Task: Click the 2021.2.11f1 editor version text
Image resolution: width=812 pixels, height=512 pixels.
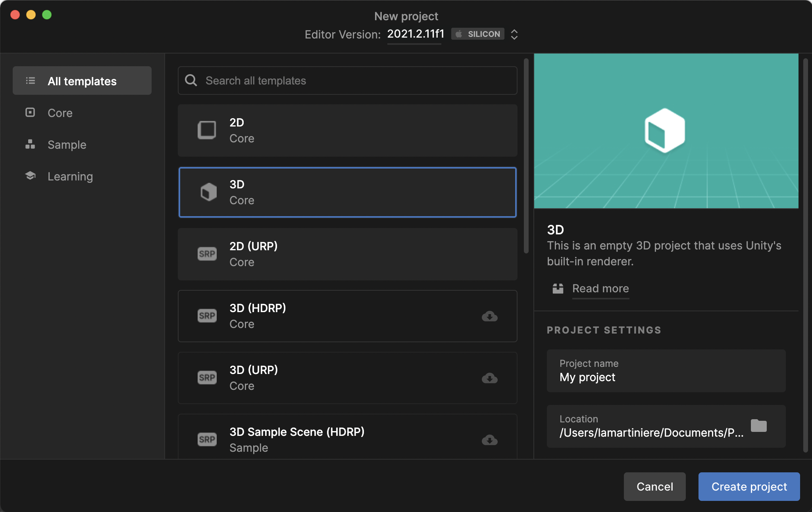Action: [415, 34]
